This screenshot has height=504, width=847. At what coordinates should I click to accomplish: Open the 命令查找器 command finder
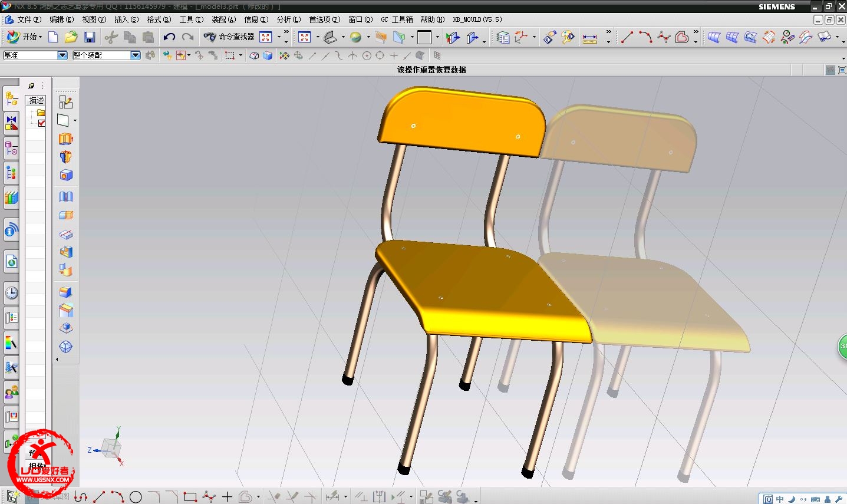point(229,37)
